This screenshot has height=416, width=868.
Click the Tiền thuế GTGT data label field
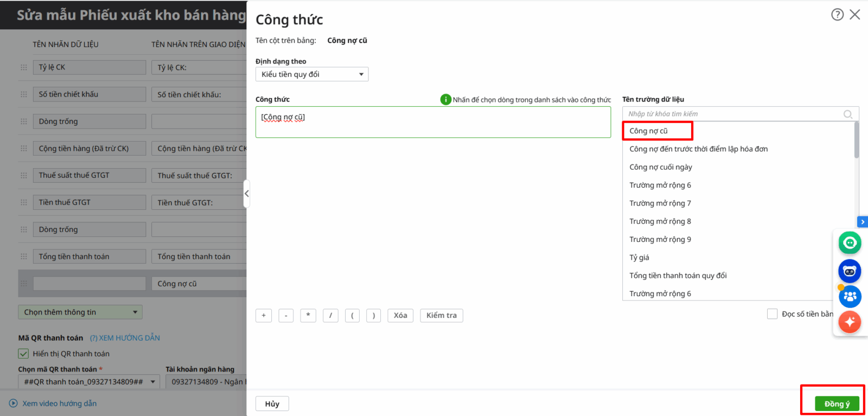[x=90, y=202]
